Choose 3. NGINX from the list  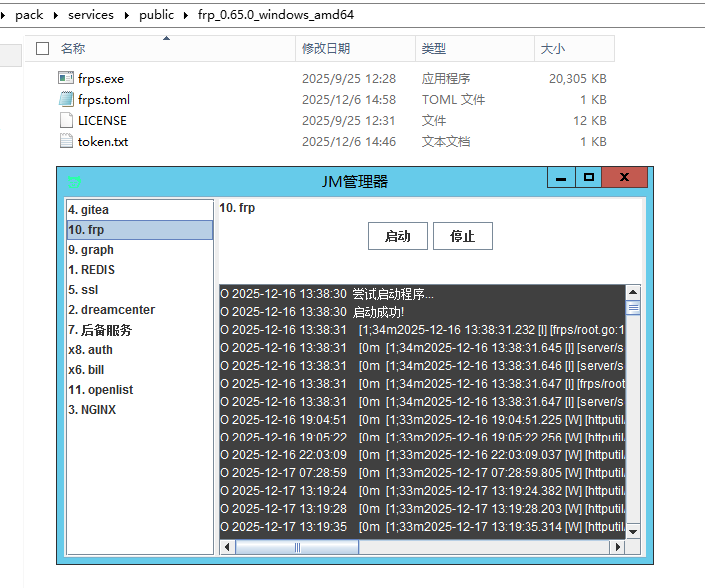[x=91, y=410]
